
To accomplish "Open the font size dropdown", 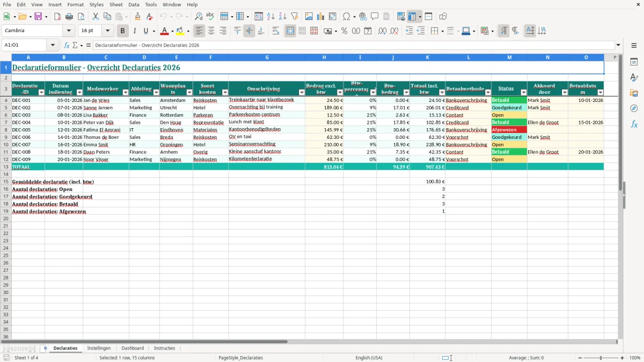I will (x=107, y=31).
